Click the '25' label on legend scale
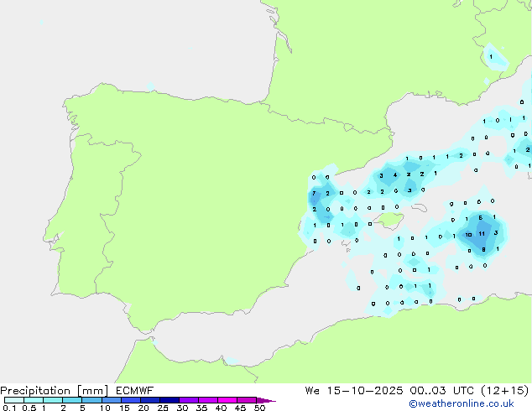532x411 pixels. [163, 408]
